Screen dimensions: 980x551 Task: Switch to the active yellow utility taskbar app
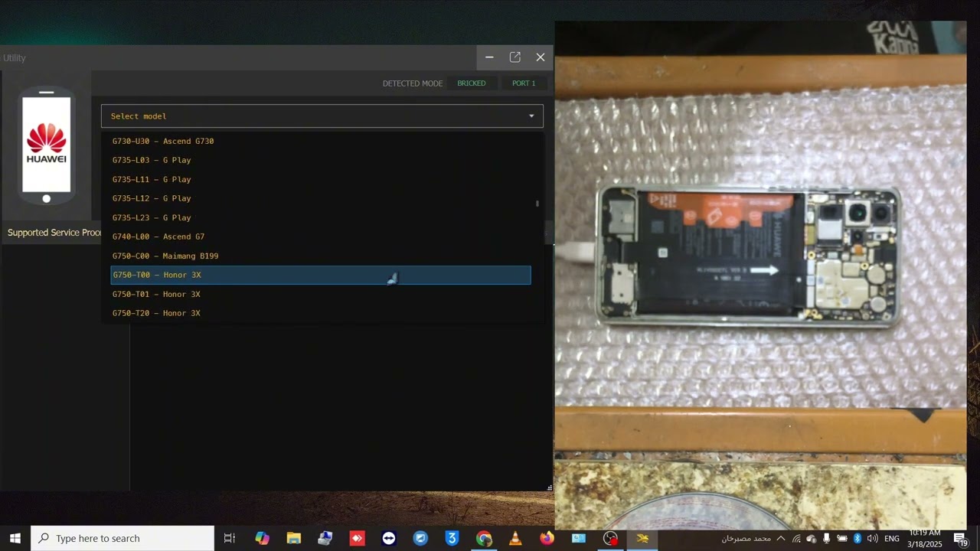click(x=642, y=538)
